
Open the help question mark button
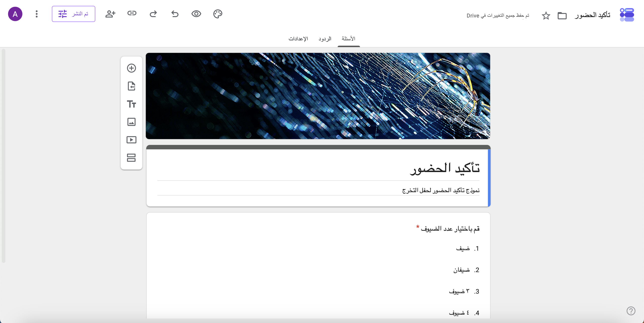point(631,311)
